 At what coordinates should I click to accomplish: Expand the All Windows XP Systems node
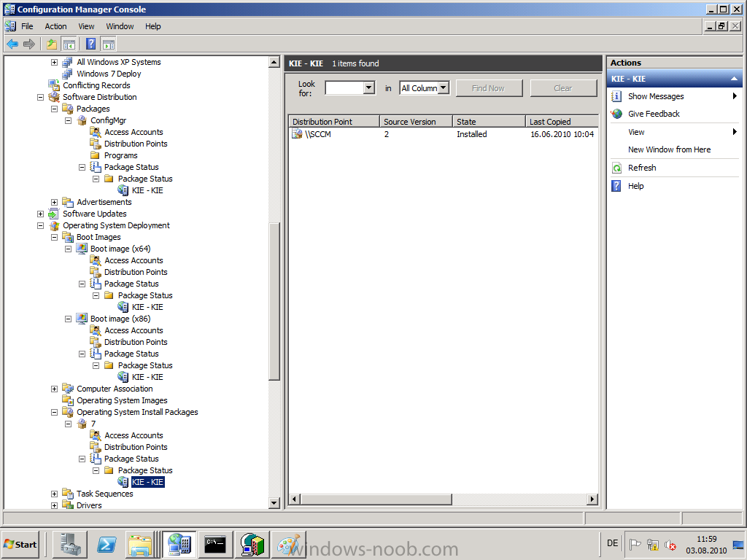(54, 63)
